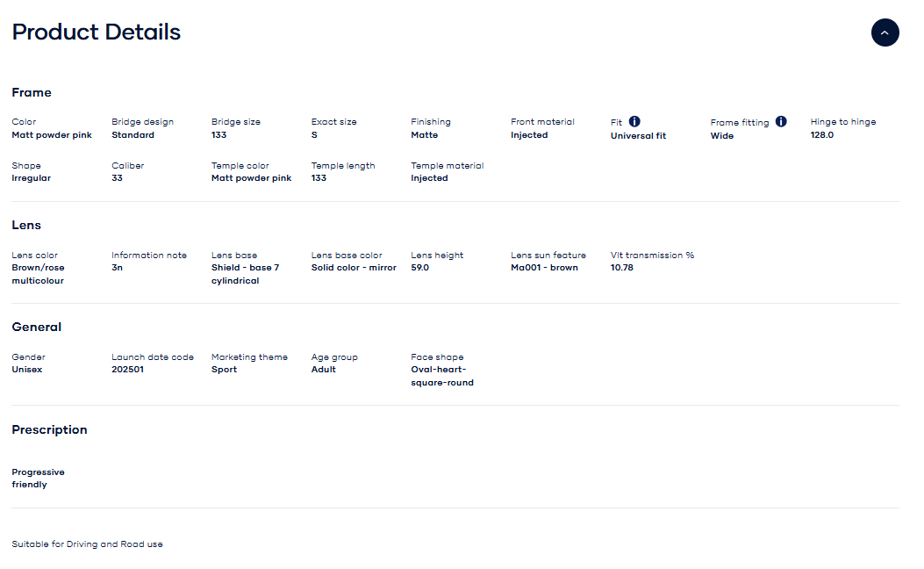Click the Suitable for Driving and Road use note
This screenshot has width=924, height=569.
point(87,544)
